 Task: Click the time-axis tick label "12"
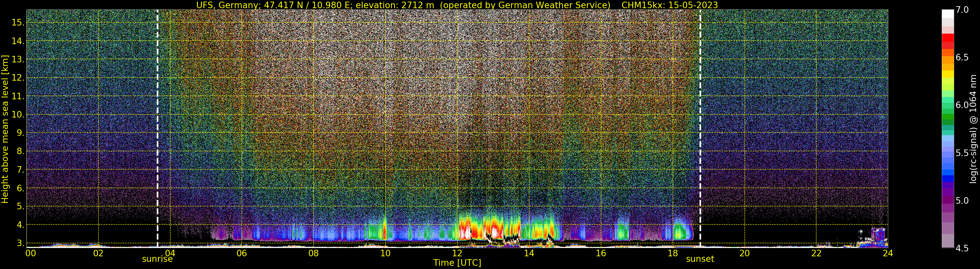pos(457,253)
